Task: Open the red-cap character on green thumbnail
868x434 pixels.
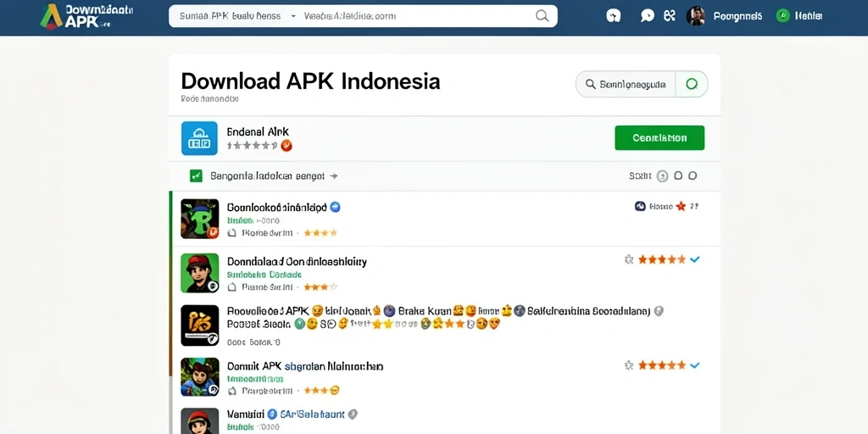Action: (x=200, y=273)
